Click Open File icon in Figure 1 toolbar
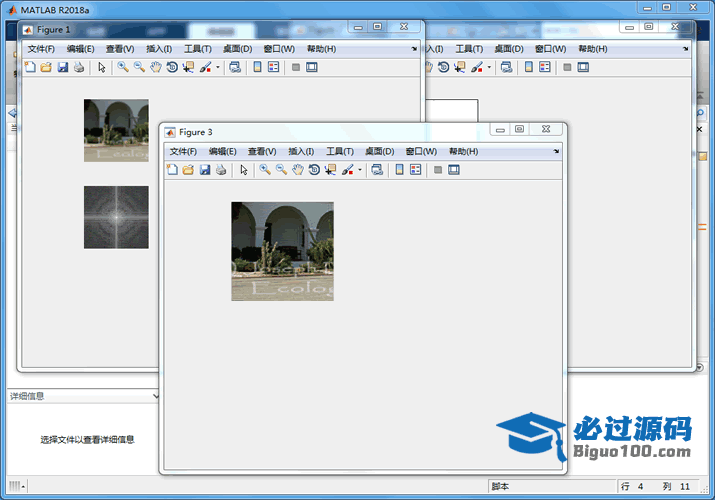The width and height of the screenshot is (715, 500). click(x=46, y=67)
